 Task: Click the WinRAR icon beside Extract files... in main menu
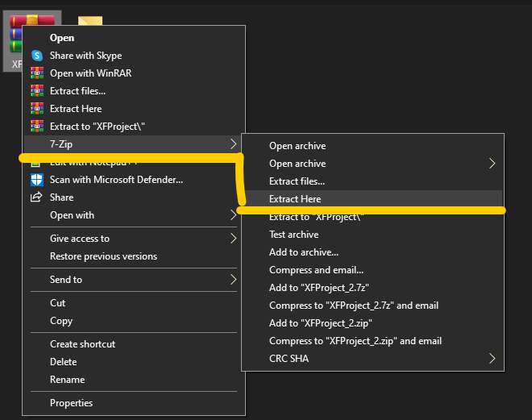click(x=37, y=90)
